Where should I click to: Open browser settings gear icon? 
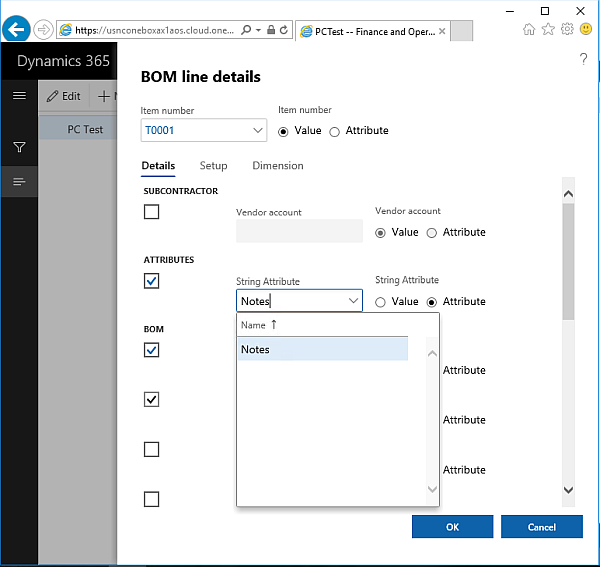pos(567,29)
